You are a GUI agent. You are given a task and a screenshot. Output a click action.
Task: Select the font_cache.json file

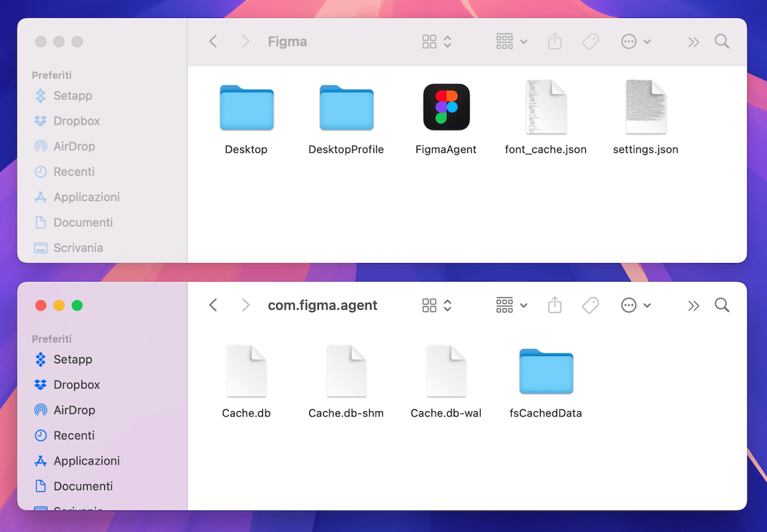[x=546, y=107]
